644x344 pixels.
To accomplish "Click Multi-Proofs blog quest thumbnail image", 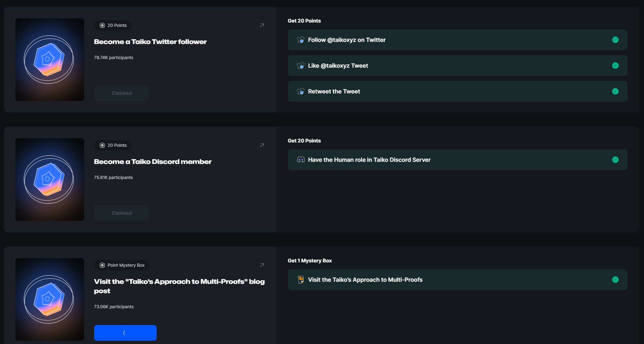I will 50,299.
